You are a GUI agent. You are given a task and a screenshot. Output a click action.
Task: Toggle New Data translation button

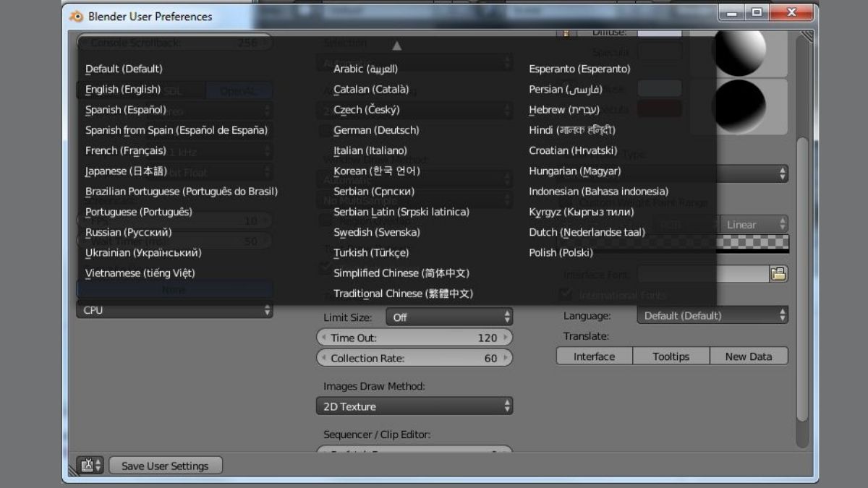[x=749, y=356]
